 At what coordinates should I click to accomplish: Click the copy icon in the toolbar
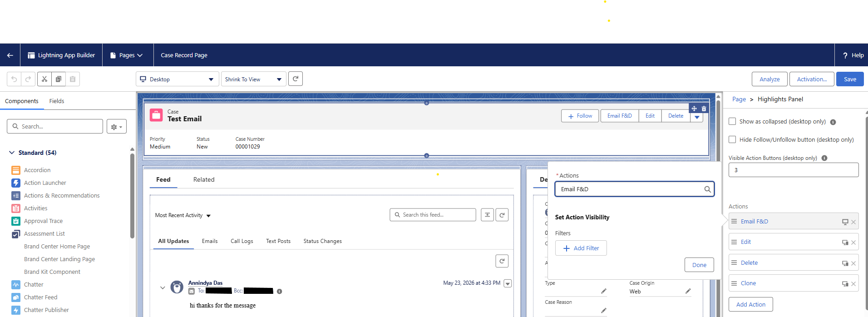[59, 79]
